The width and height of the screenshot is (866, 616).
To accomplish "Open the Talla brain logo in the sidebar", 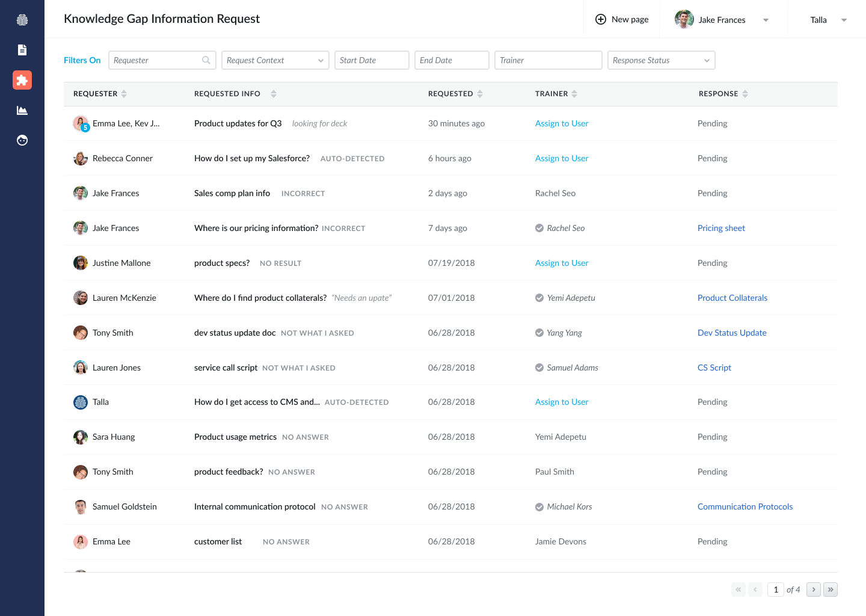I will (22, 19).
